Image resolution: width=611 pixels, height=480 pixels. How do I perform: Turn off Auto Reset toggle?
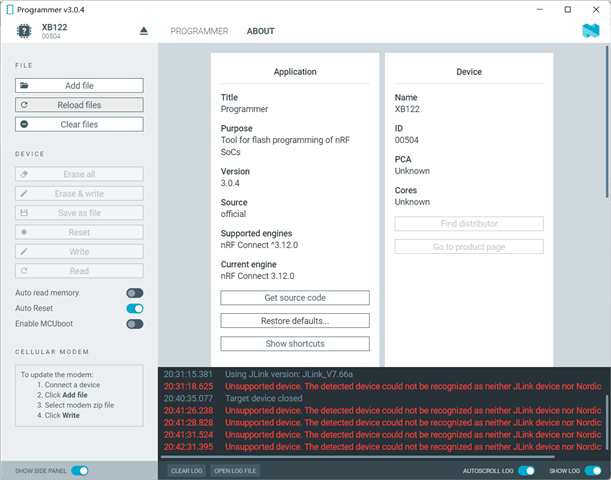[135, 309]
